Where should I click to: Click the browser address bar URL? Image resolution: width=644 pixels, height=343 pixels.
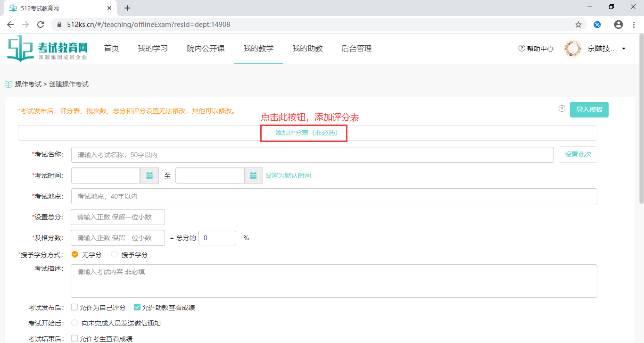coord(149,25)
